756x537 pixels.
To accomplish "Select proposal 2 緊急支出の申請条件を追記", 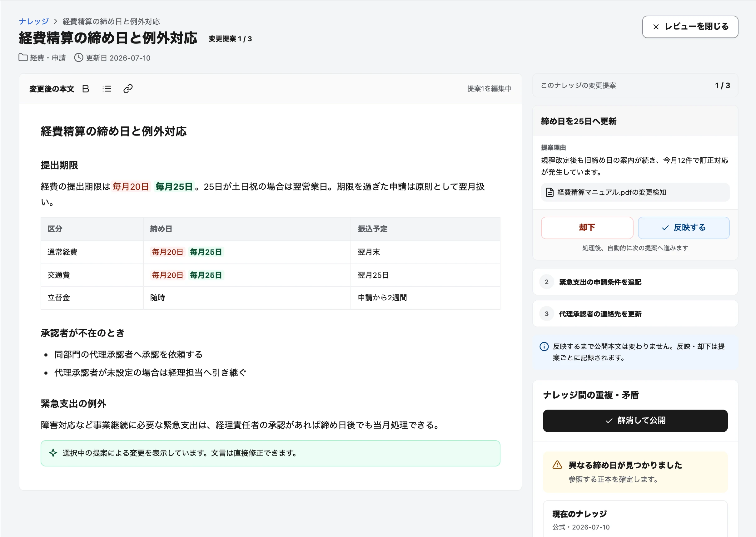I will (635, 282).
